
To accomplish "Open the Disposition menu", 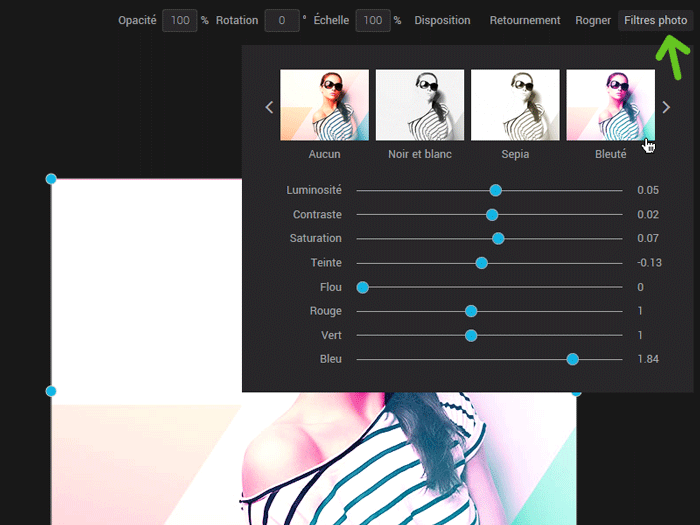I will coord(443,20).
